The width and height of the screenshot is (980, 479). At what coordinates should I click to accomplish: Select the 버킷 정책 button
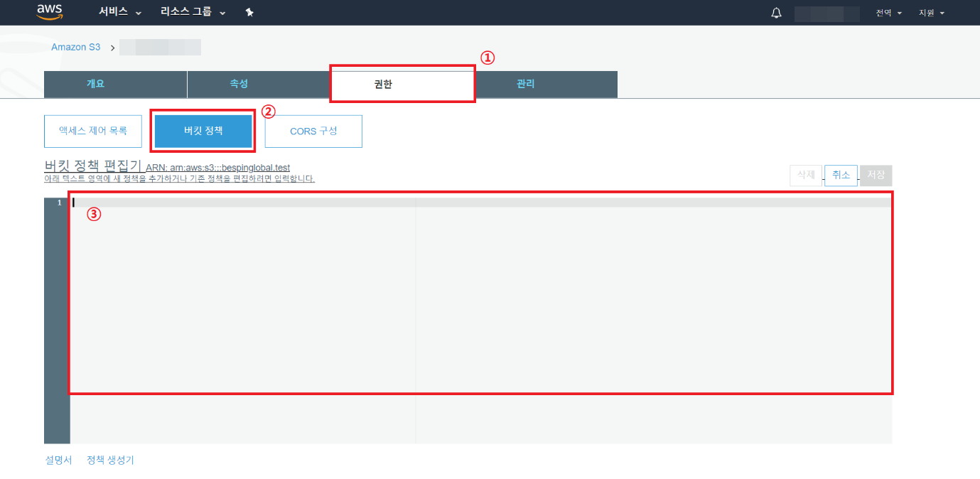[203, 131]
